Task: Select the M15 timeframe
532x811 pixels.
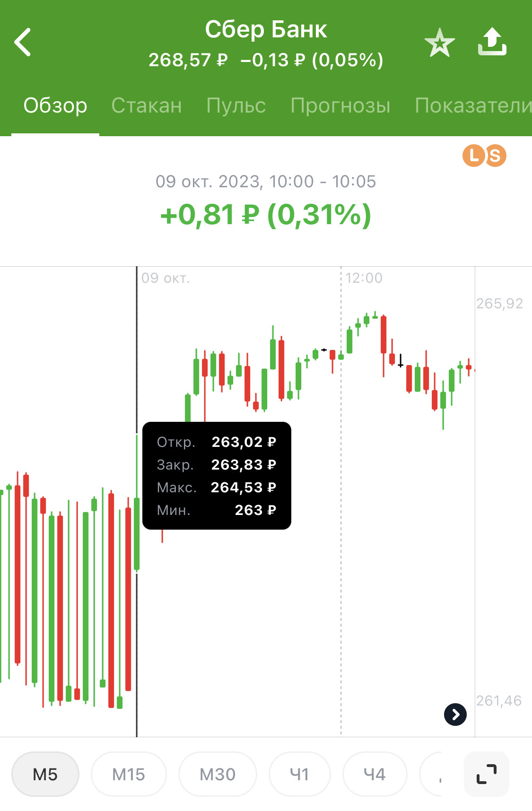Action: point(129,774)
